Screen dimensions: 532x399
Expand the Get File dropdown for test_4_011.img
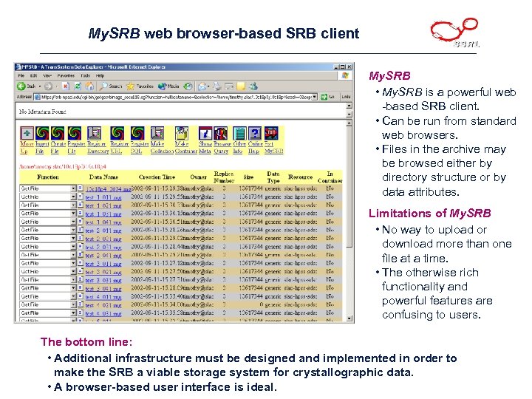(73, 296)
